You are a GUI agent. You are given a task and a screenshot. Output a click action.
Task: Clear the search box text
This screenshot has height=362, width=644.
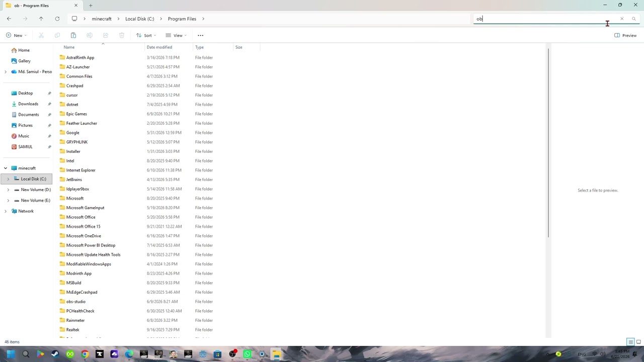[x=622, y=19]
